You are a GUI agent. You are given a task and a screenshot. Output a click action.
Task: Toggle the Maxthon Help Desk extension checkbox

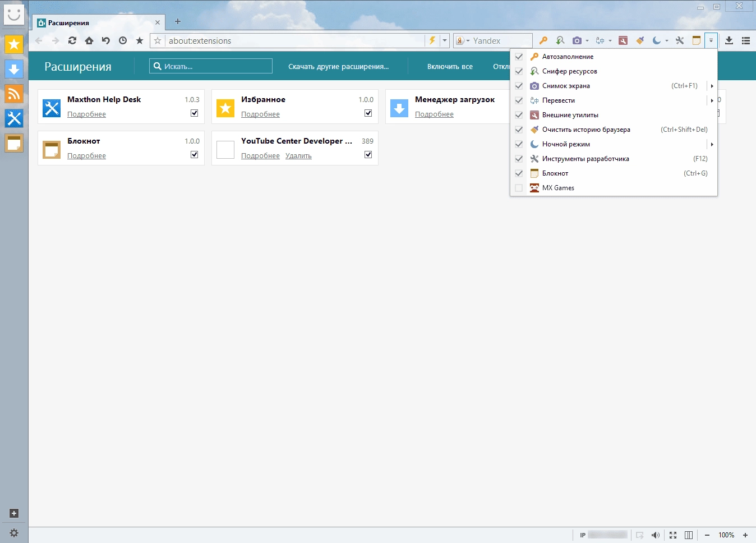pyautogui.click(x=195, y=113)
